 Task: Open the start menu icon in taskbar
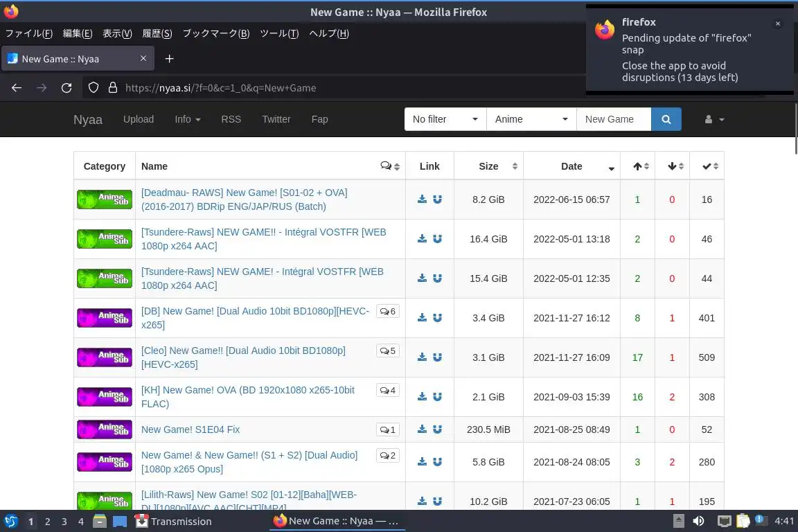tap(10, 521)
